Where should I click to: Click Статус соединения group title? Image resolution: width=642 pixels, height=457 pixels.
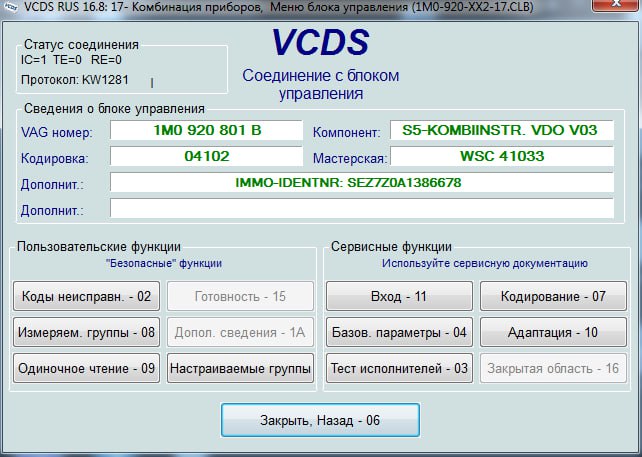tap(81, 44)
